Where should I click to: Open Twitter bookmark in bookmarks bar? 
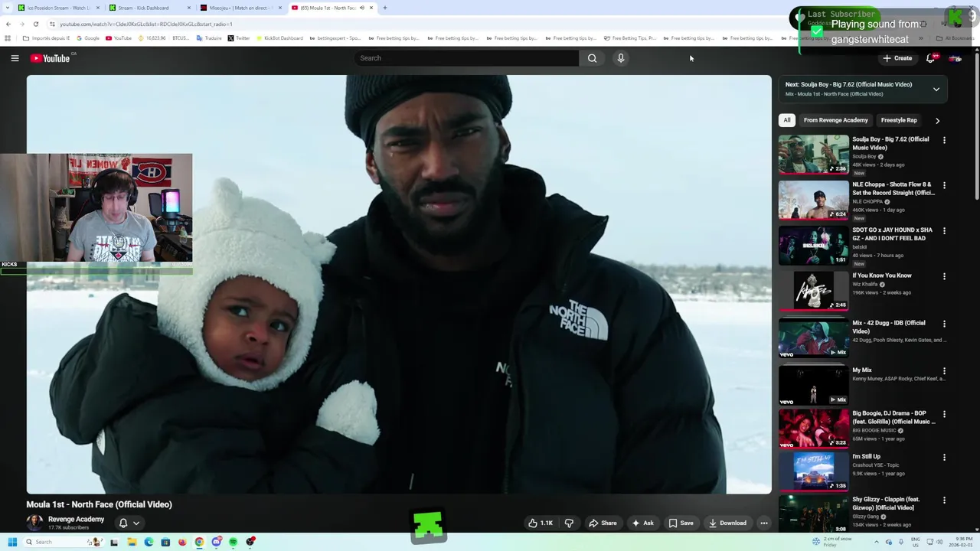tap(239, 38)
